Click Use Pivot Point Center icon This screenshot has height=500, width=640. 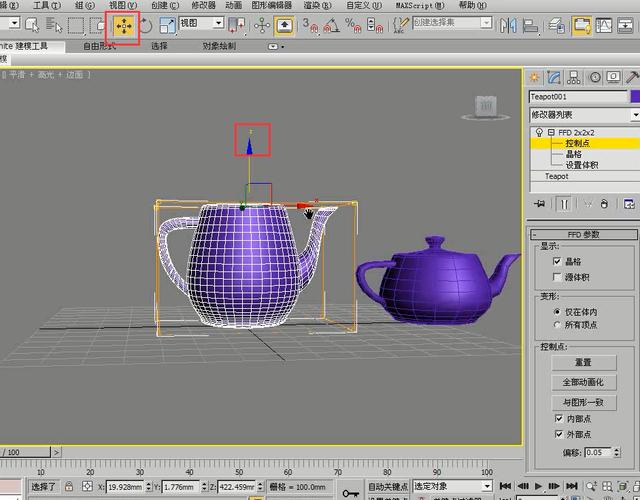[x=236, y=25]
